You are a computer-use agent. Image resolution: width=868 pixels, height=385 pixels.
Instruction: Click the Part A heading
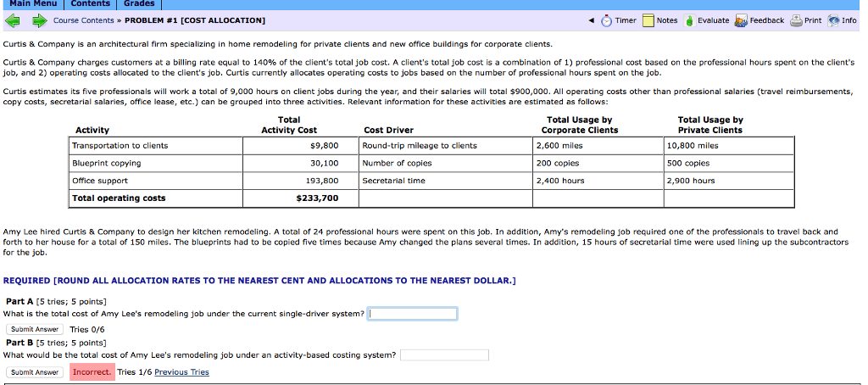point(19,301)
